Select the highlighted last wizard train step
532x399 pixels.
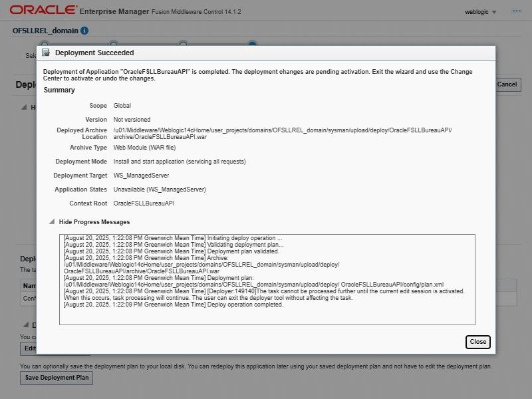click(x=253, y=44)
